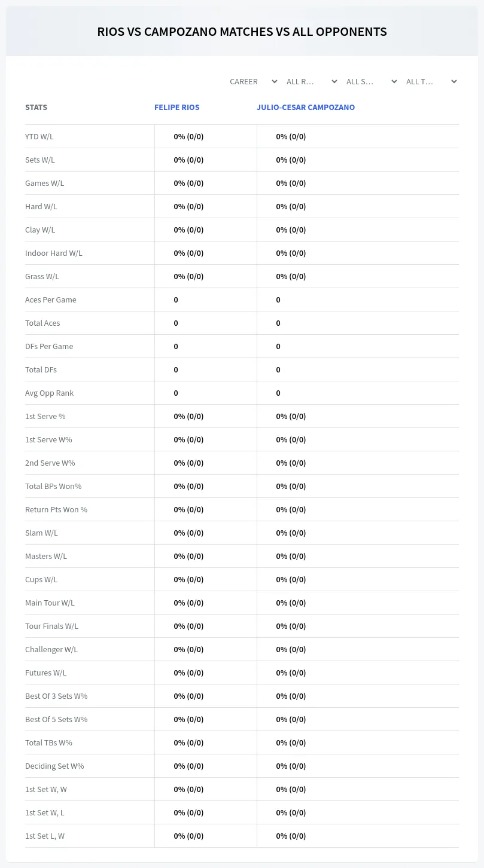Select the Total Aces row label
484x868 pixels.
[x=42, y=323]
